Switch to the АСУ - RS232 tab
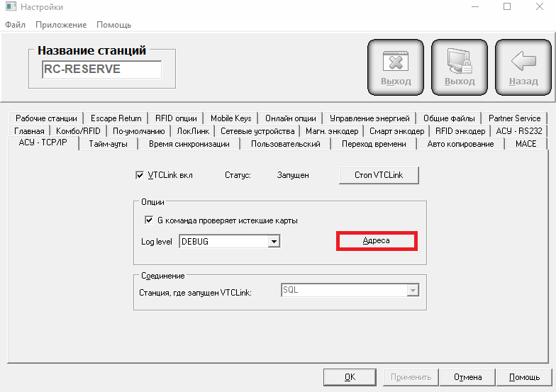This screenshot has width=556, height=392. pyautogui.click(x=519, y=131)
